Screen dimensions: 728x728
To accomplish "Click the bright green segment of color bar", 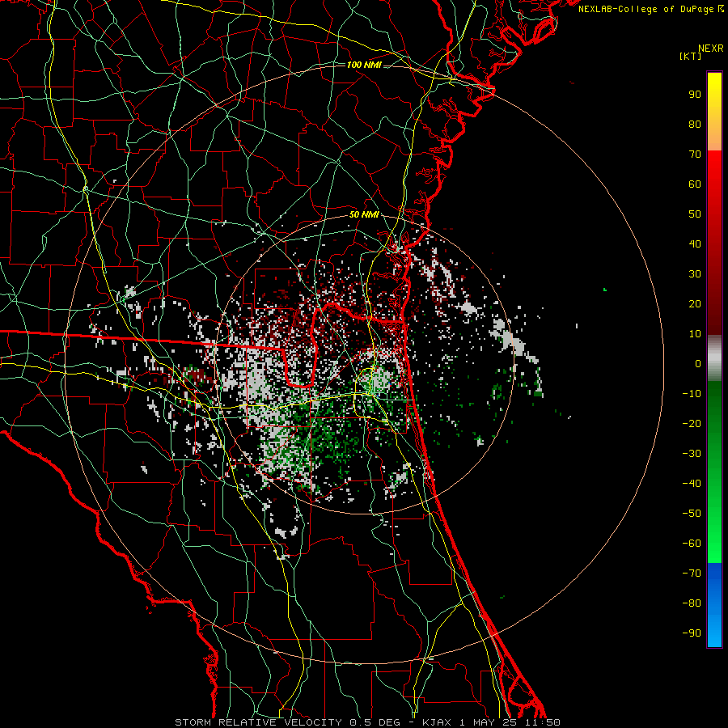I will [714, 472].
